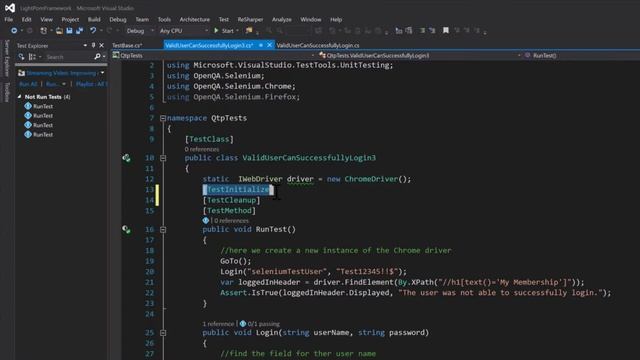640x360 pixels.
Task: Click the Save All toolbar icon
Action: [80, 31]
